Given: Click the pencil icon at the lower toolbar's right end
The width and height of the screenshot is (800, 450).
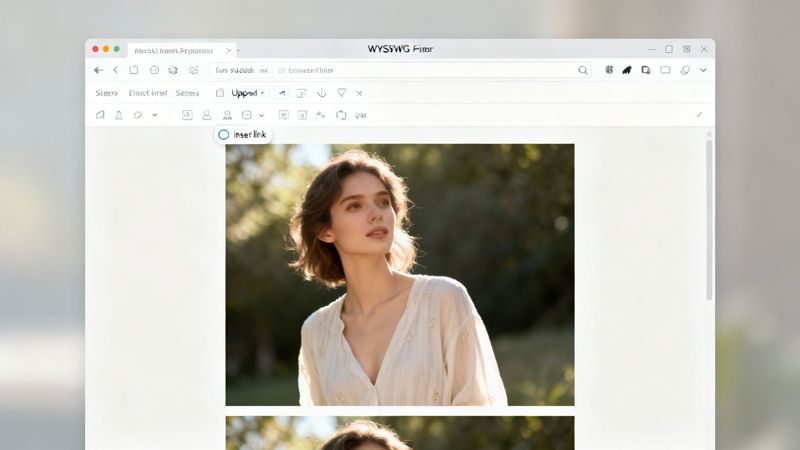Looking at the screenshot, I should click(699, 115).
